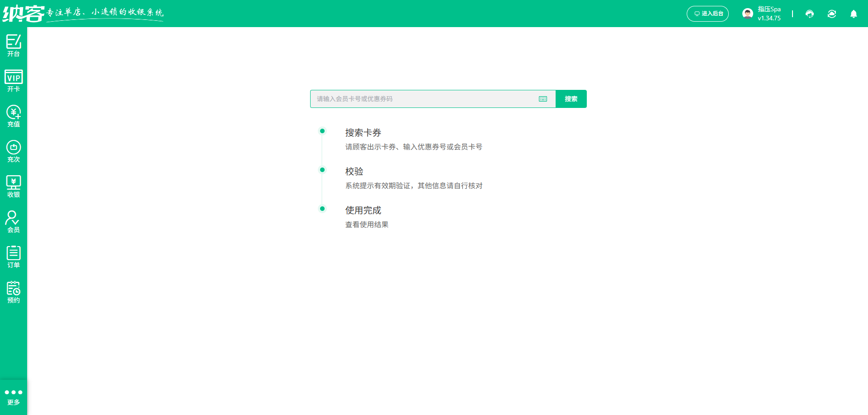Open the notification bell icon
This screenshot has width=868, height=415.
coord(854,14)
